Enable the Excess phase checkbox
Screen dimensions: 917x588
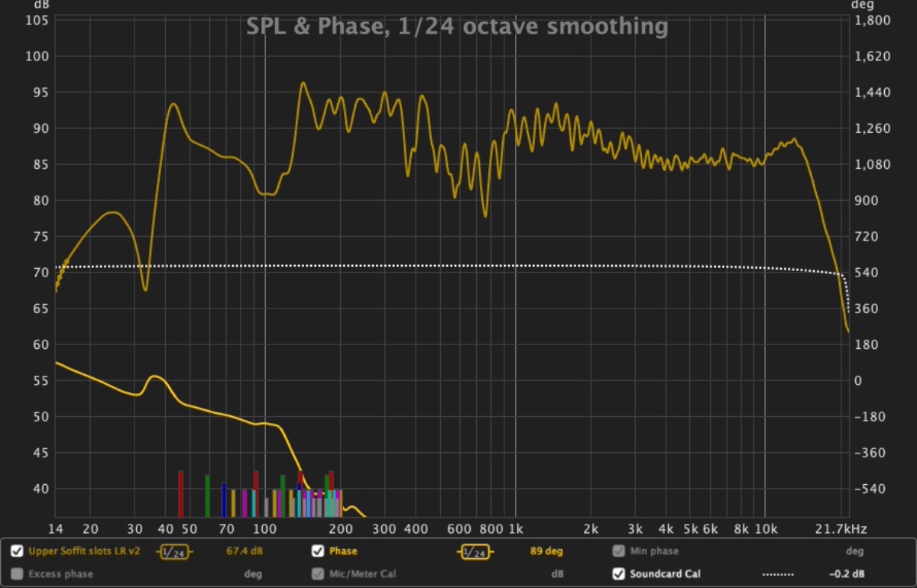coord(17,573)
